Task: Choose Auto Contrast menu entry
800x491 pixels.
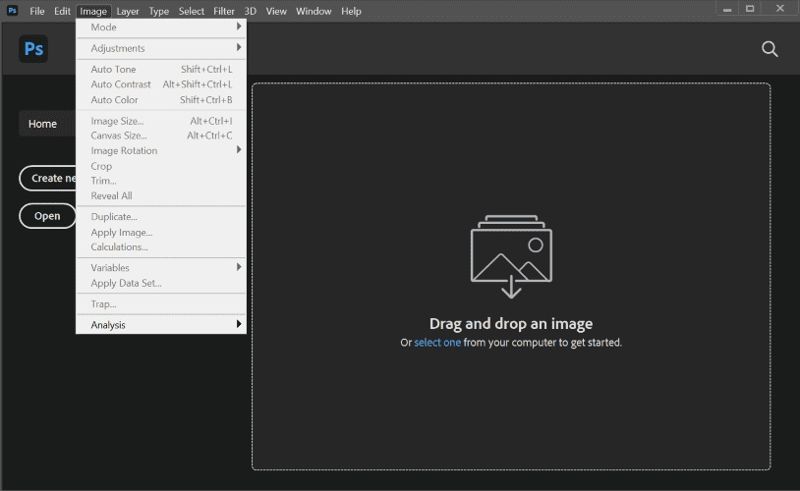Action: point(161,84)
